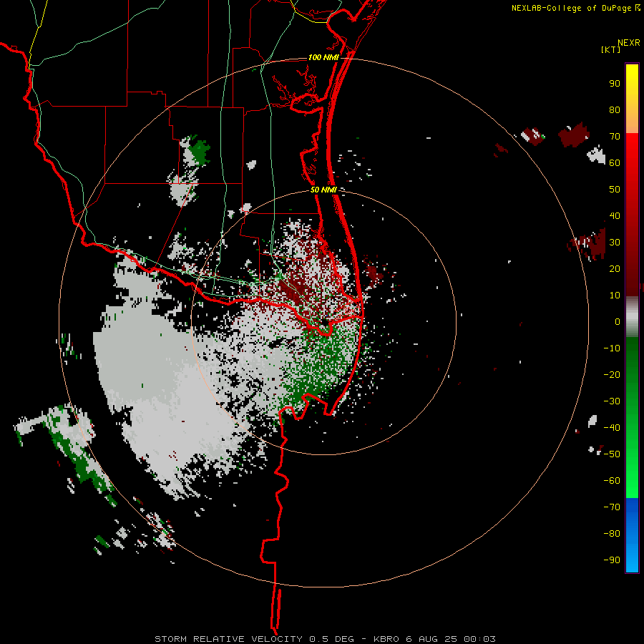The image size is (644, 644).
Task: Click the 30 value on velocity scale
Action: 615,243
